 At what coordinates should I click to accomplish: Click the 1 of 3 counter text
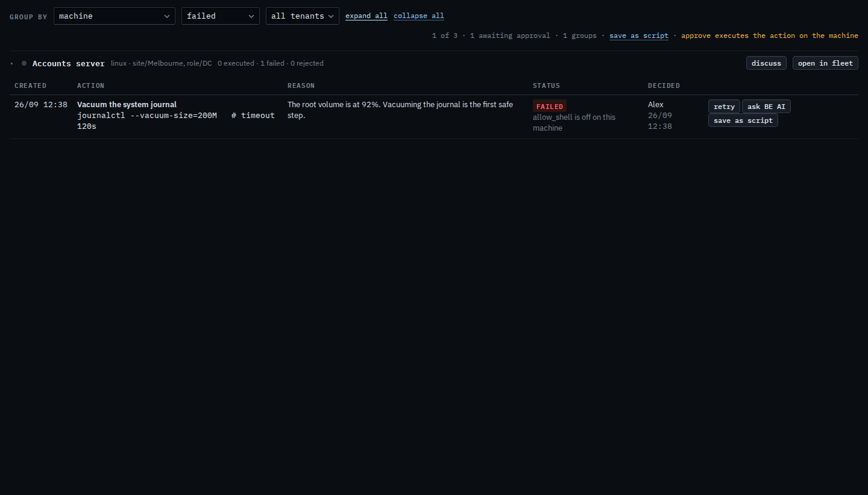[x=445, y=36]
